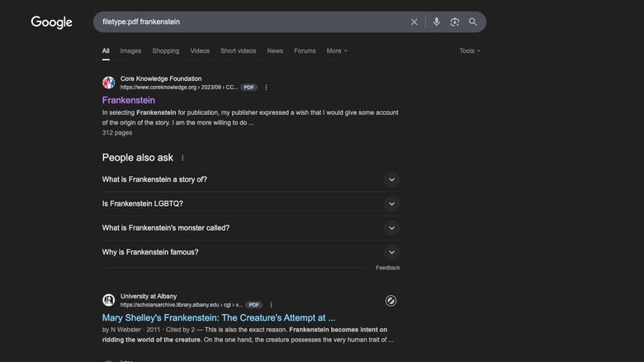644x362 pixels.
Task: Open the People also ask options menu
Action: pyautogui.click(x=182, y=158)
